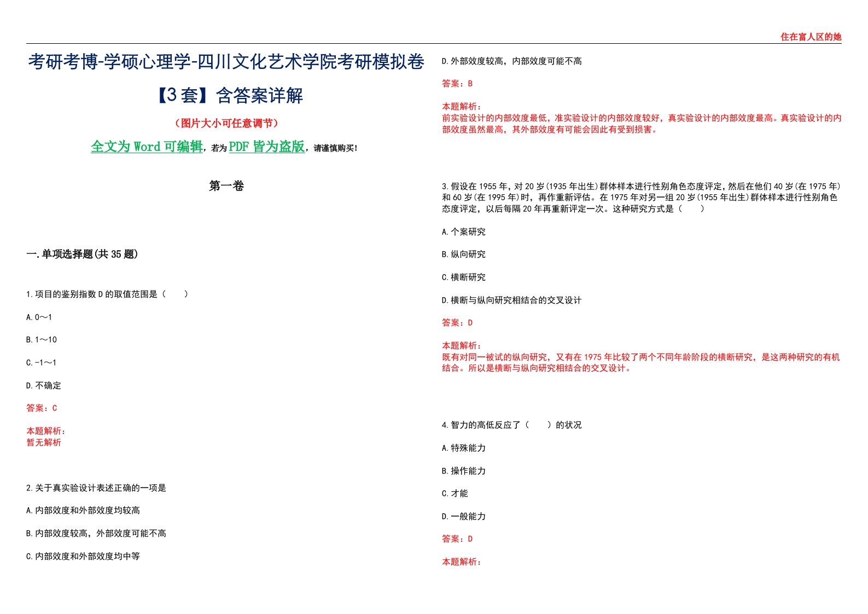868x614 pixels.
Task: Select option C. 横断研究
Action: tap(464, 277)
